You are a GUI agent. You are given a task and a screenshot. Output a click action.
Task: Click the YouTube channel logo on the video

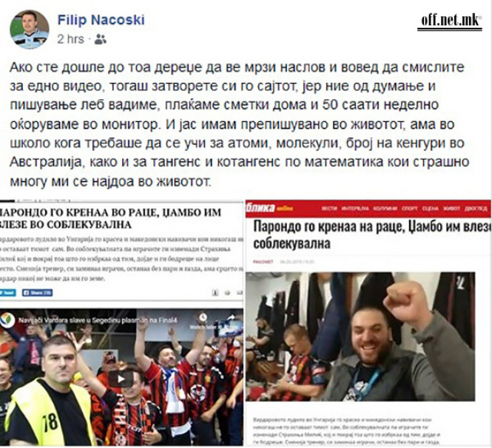click(x=7, y=320)
